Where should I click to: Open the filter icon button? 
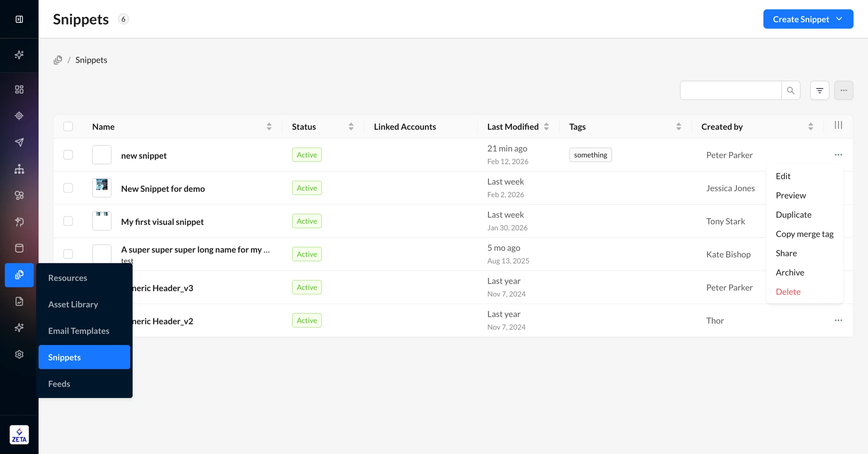(819, 90)
